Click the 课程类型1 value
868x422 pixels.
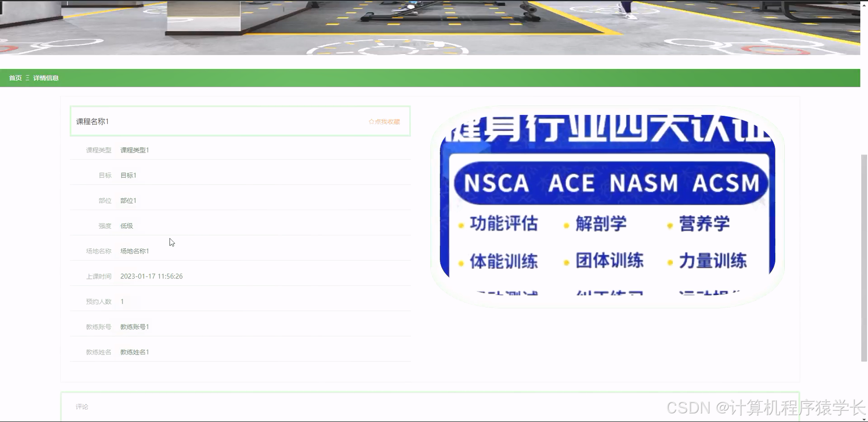click(135, 150)
